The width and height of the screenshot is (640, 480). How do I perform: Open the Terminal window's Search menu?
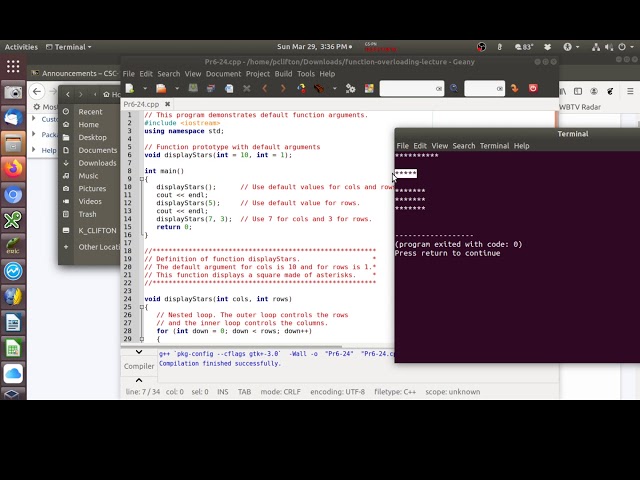(x=464, y=146)
